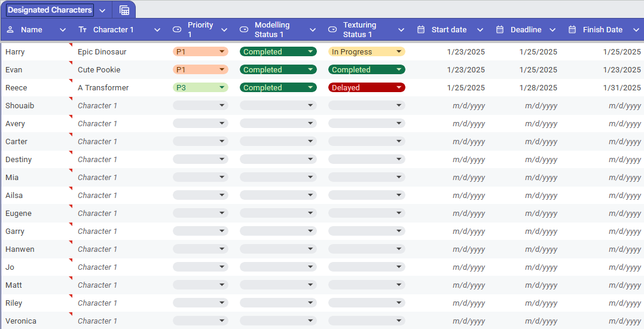Click the chip icon in Modelling Status 1 header
Image resolution: width=644 pixels, height=329 pixels.
click(x=244, y=29)
